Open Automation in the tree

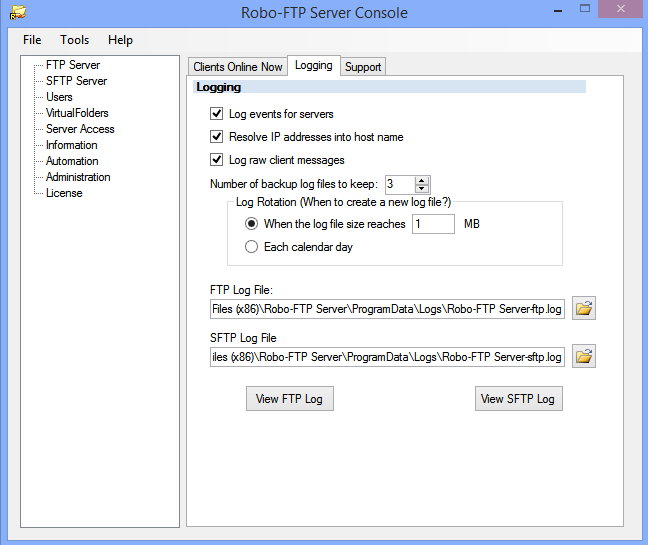tap(72, 161)
